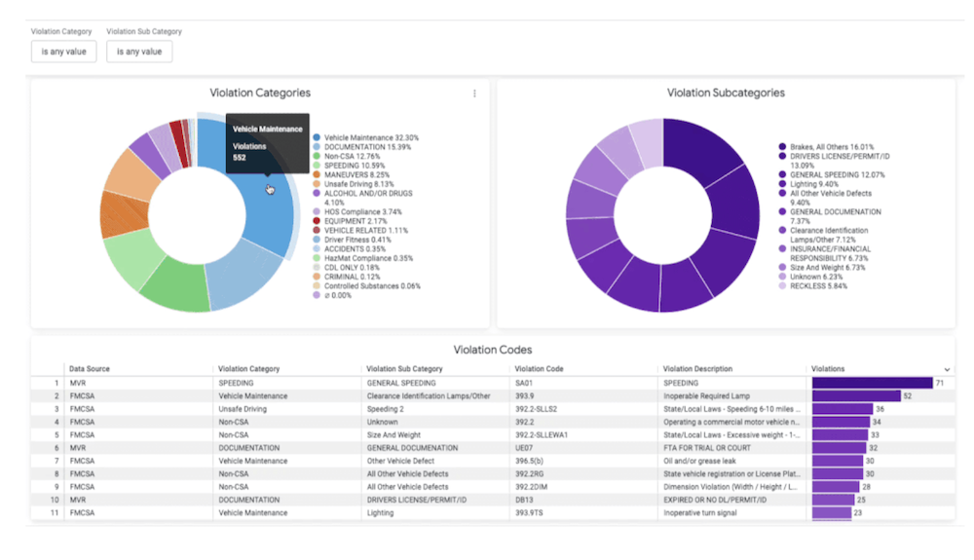Toggle SPEEDING 10.59% legend entry

(349, 166)
